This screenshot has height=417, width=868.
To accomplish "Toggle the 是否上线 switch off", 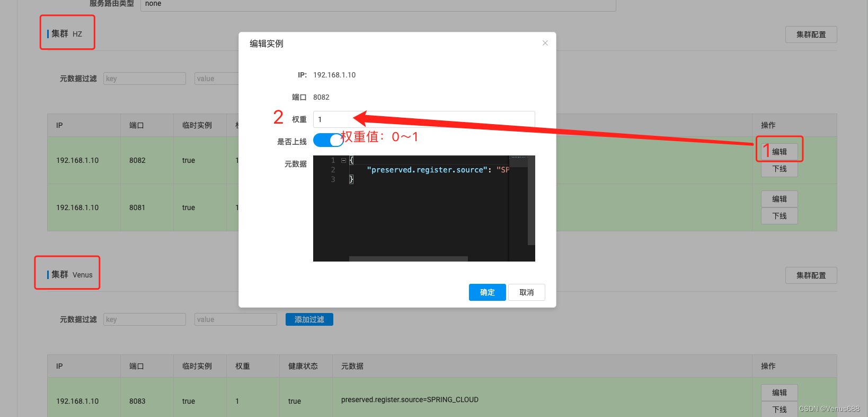I will [x=328, y=140].
